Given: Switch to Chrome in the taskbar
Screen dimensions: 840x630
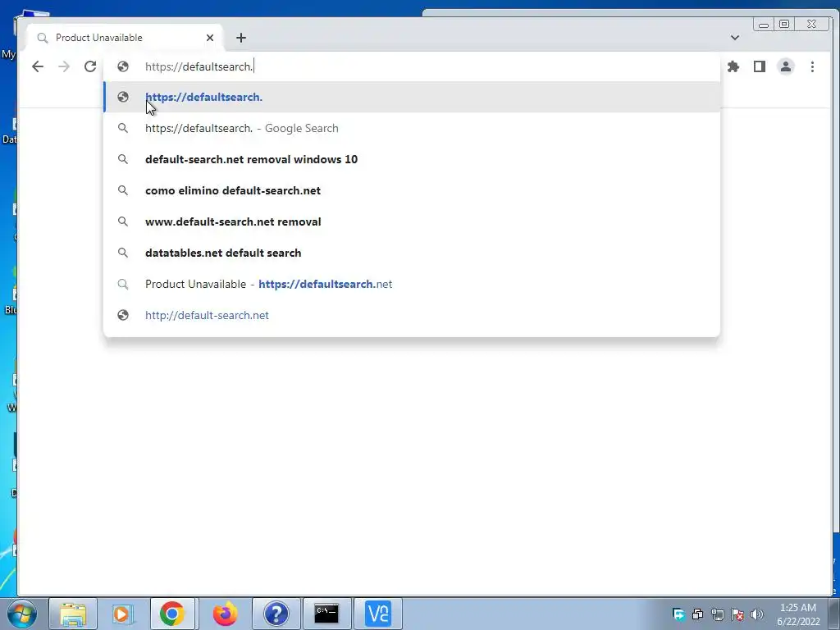Looking at the screenshot, I should point(172,614).
